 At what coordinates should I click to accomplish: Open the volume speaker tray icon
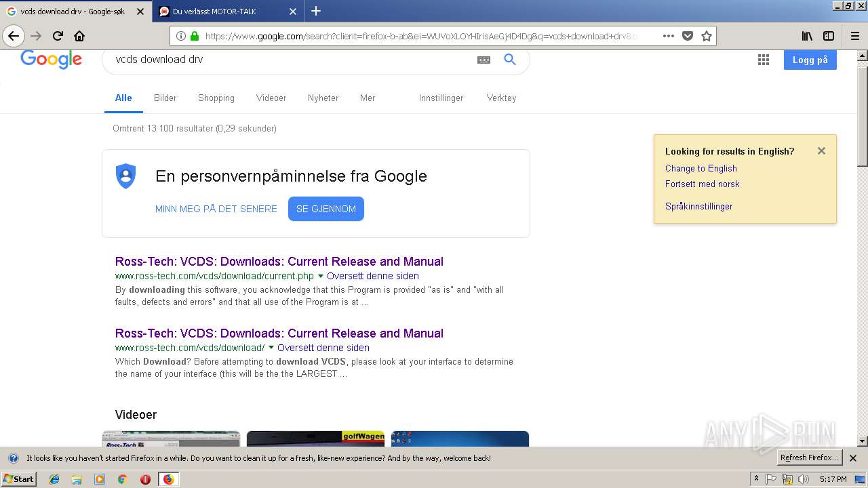coord(804,479)
